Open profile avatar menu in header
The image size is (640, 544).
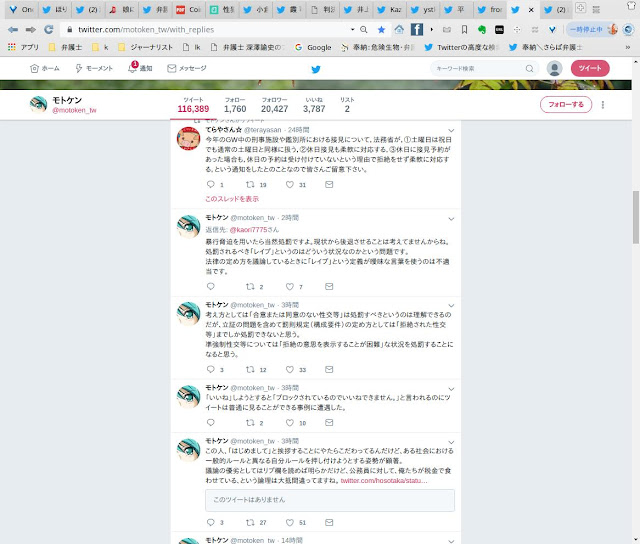tap(554, 68)
